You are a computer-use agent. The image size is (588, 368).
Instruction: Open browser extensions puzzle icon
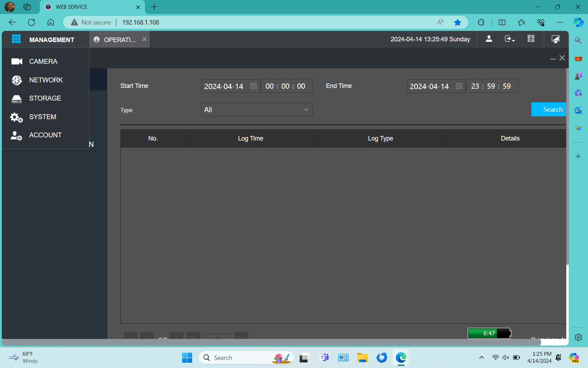tap(481, 22)
